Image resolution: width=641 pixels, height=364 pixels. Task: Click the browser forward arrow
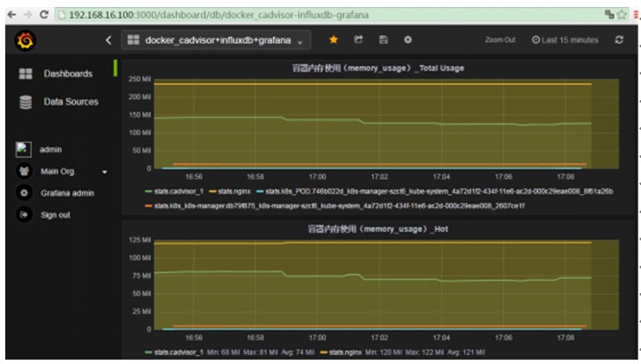28,15
